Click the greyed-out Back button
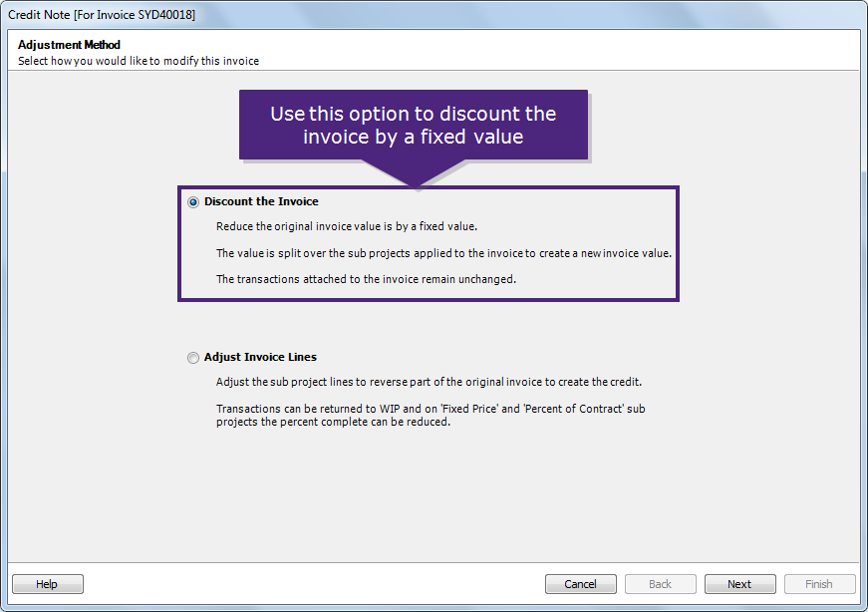Screen dimensions: 868x612 click(660, 584)
